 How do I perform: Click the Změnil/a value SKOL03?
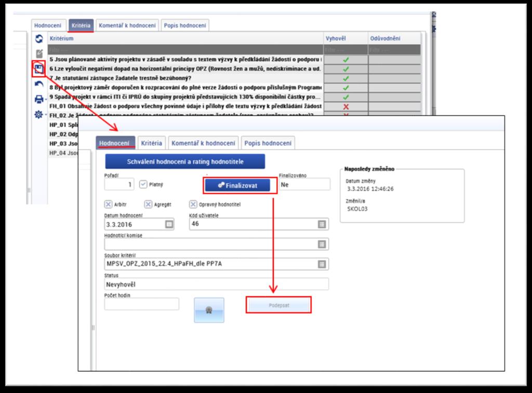pos(357,209)
